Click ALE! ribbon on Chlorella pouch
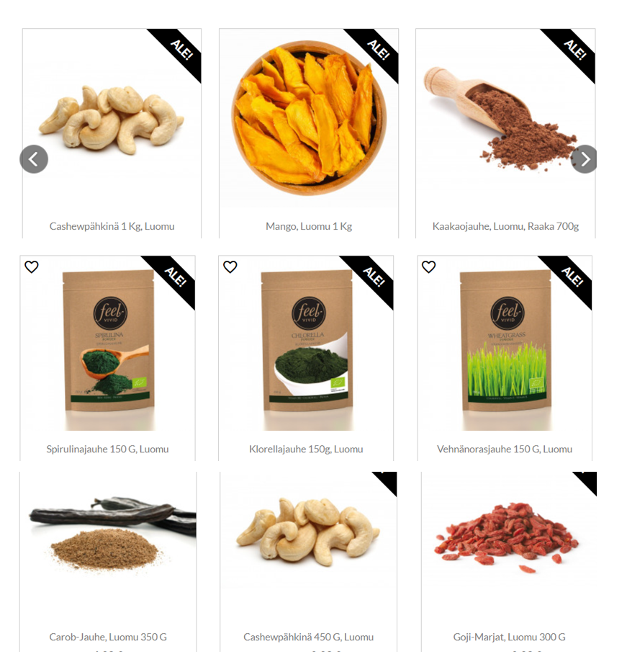The height and width of the screenshot is (672, 627). [x=372, y=277]
